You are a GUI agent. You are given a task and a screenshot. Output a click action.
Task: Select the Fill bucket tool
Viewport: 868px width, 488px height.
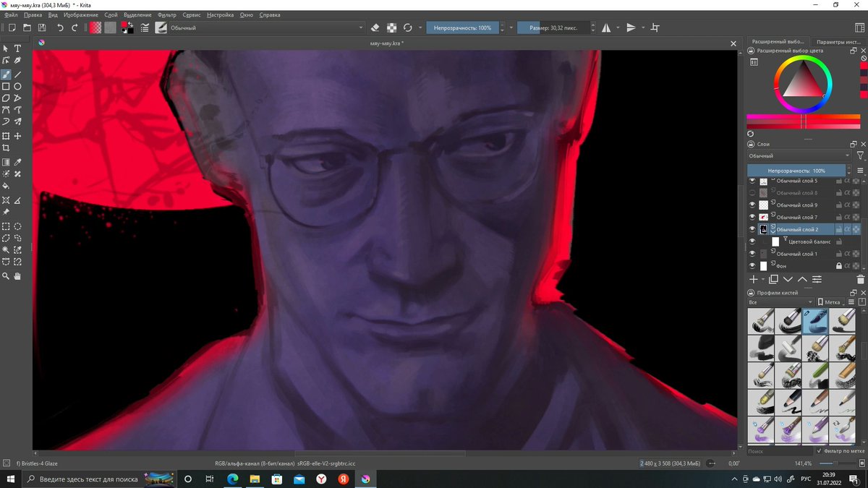tap(6, 186)
